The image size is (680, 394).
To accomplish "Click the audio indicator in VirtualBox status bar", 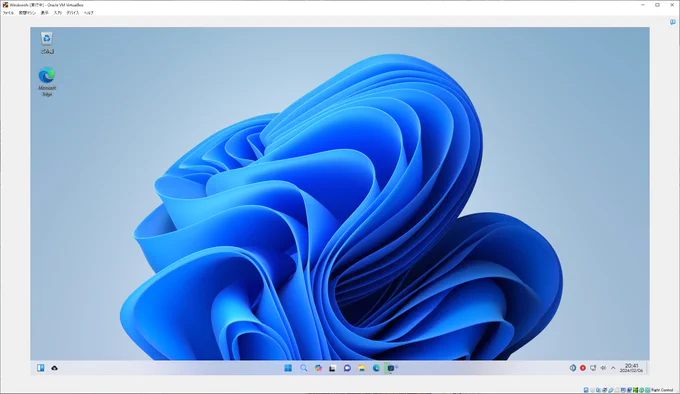I will coord(598,390).
